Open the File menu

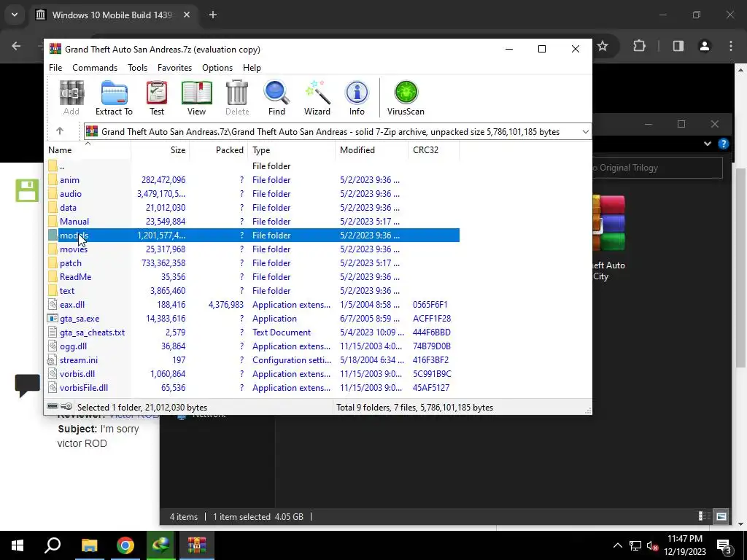tap(55, 68)
